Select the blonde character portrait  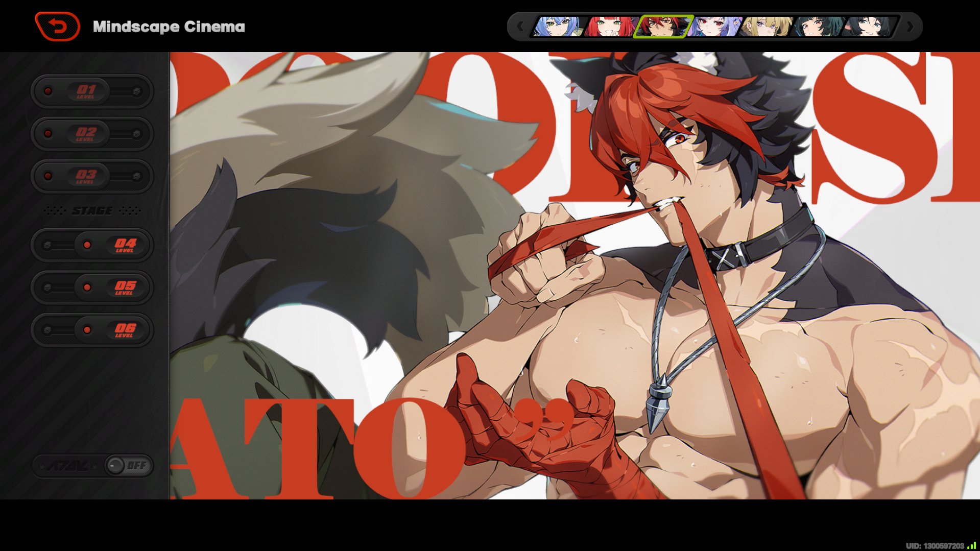(767, 27)
